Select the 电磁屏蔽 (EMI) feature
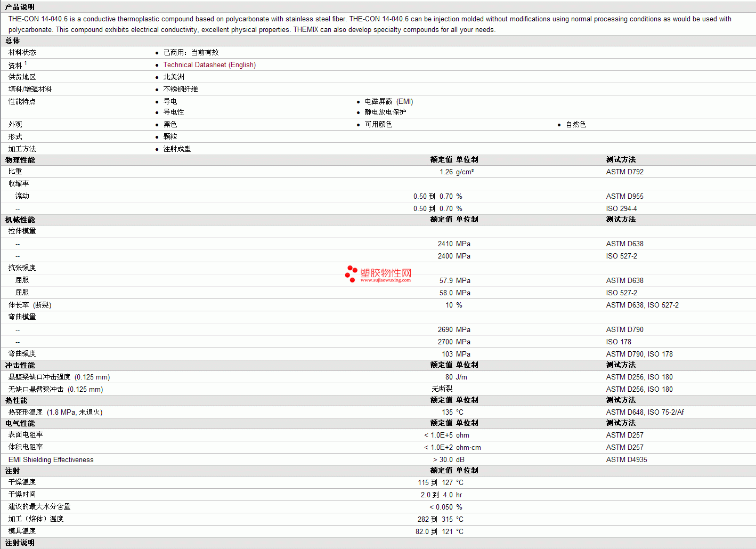Screen dimensions: 756x549 [389, 101]
